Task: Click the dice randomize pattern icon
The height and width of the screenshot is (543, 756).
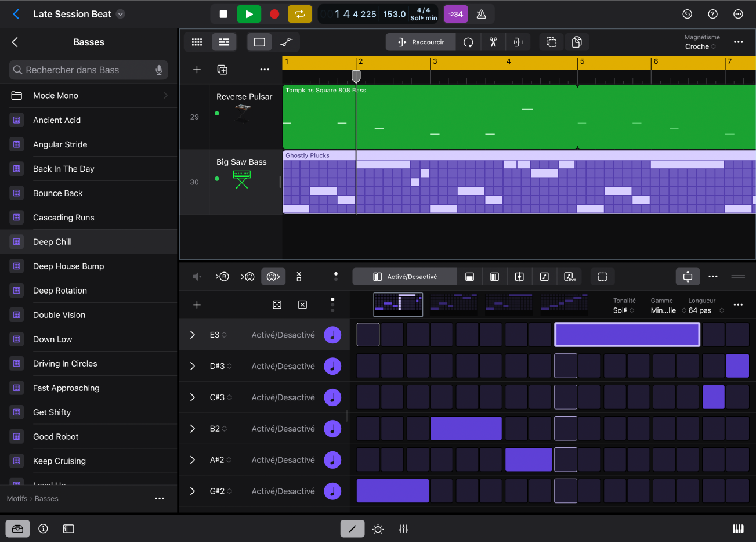Action: (277, 305)
